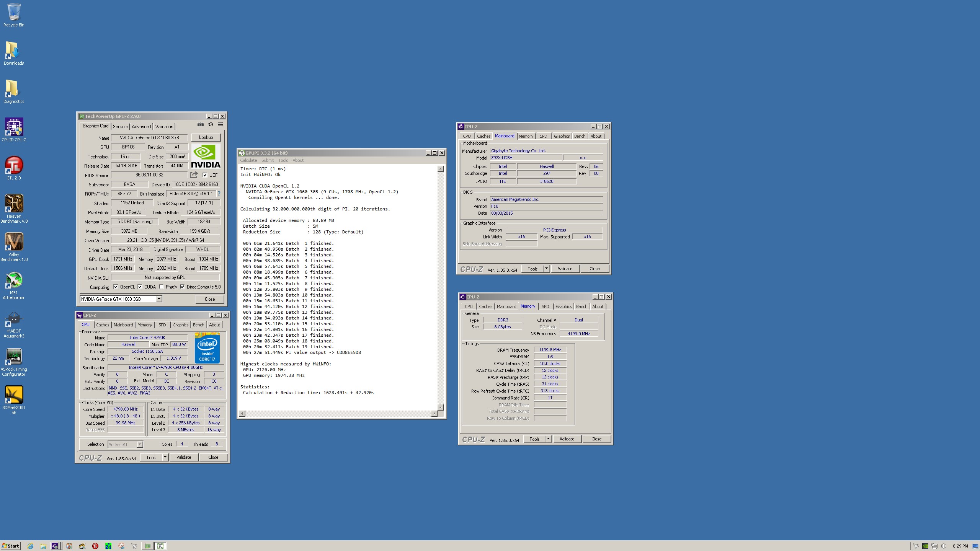Click GPUPI vertical scrollbar down arrow

coord(441,408)
